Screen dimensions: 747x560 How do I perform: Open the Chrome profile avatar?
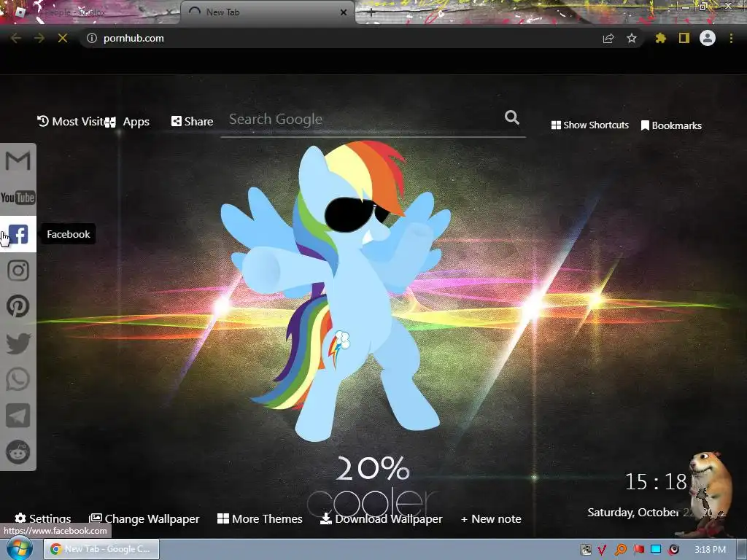pyautogui.click(x=708, y=38)
